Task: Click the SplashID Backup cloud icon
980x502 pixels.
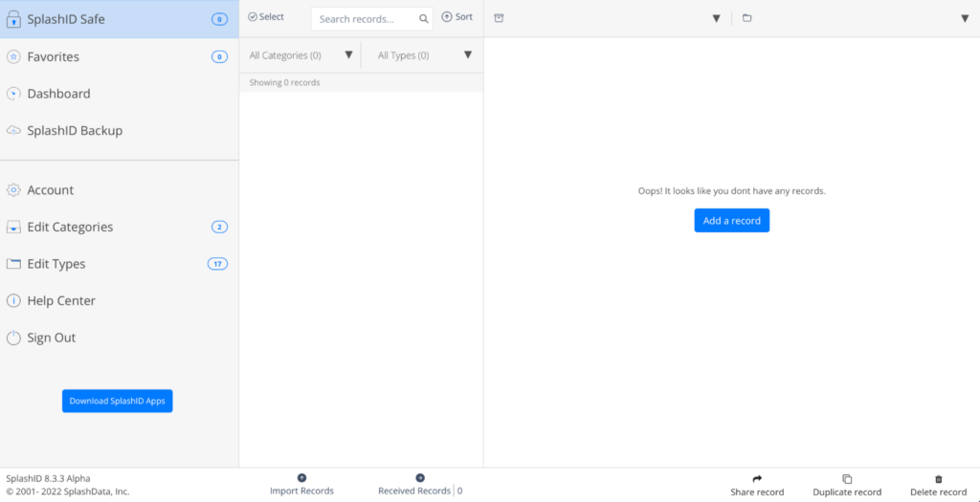Action: 13,130
